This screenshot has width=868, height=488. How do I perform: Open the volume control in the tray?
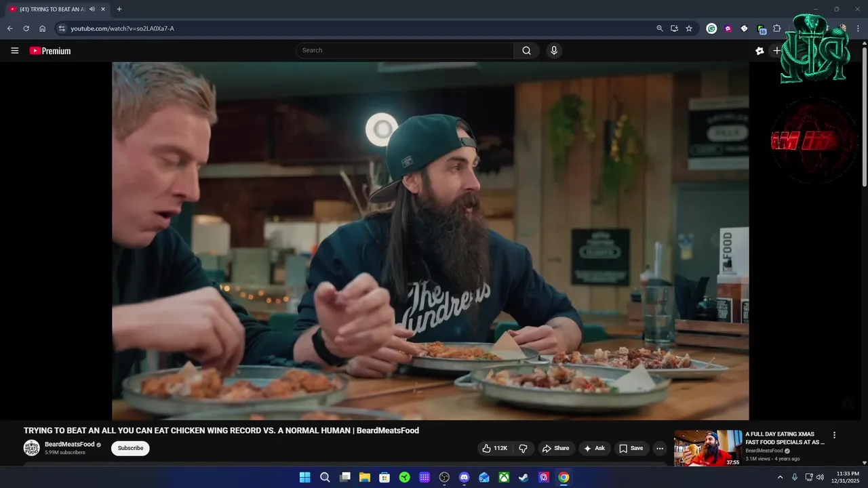click(x=821, y=477)
